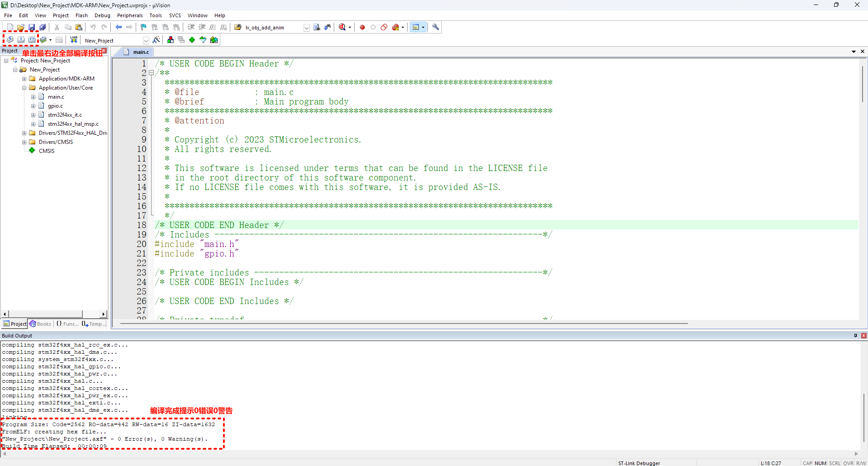
Task: Switch to the Templates panel tab
Action: [94, 324]
